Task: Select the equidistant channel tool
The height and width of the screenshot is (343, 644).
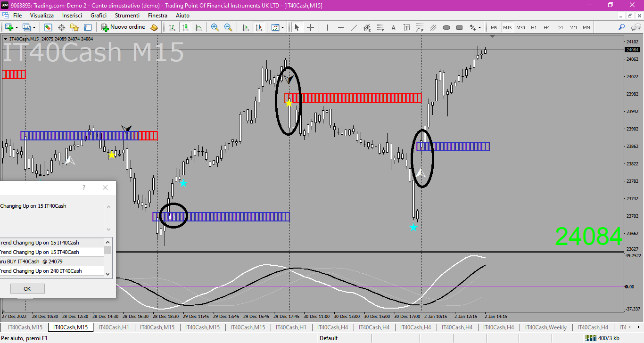Action: coord(367,27)
